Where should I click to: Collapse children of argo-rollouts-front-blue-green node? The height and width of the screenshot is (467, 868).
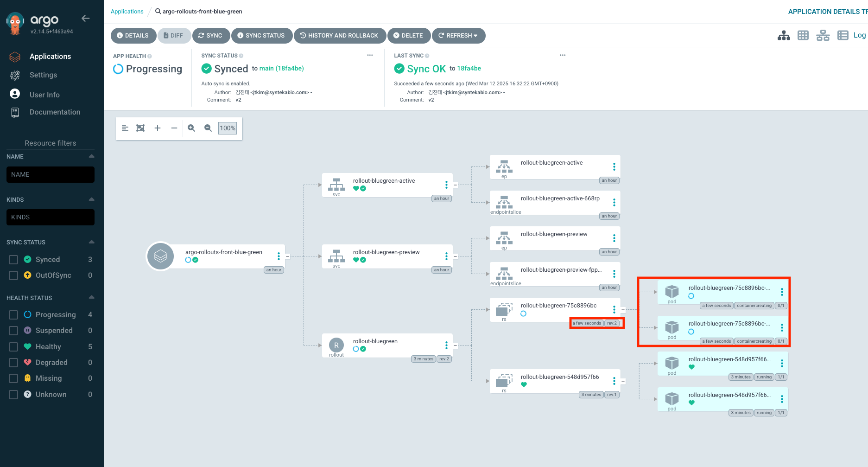[x=288, y=256]
